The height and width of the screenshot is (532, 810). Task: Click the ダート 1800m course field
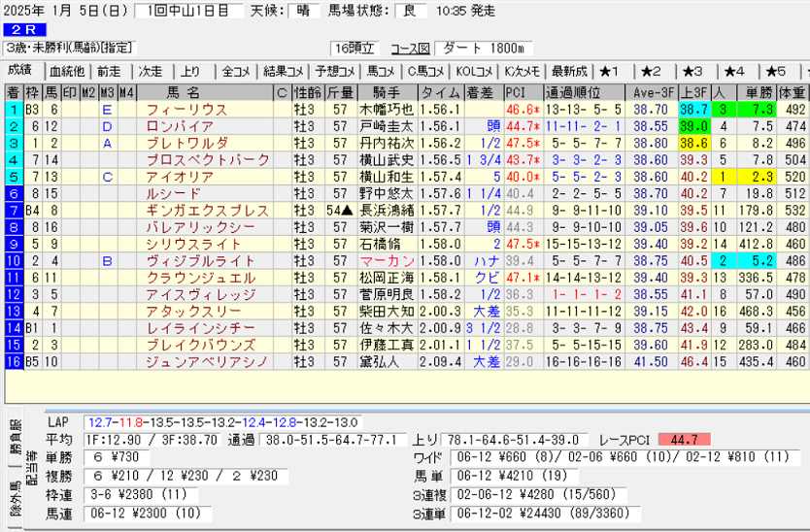click(x=483, y=49)
